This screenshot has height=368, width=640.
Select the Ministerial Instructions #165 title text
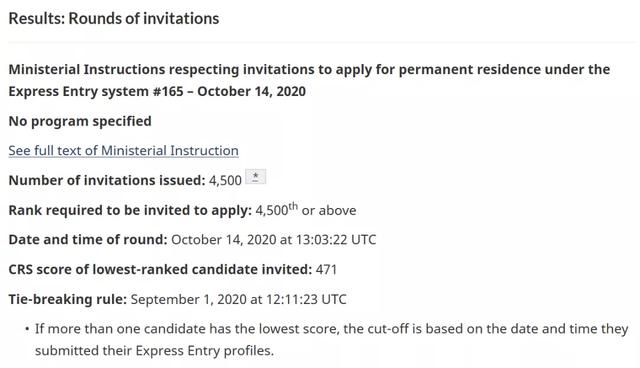point(309,80)
